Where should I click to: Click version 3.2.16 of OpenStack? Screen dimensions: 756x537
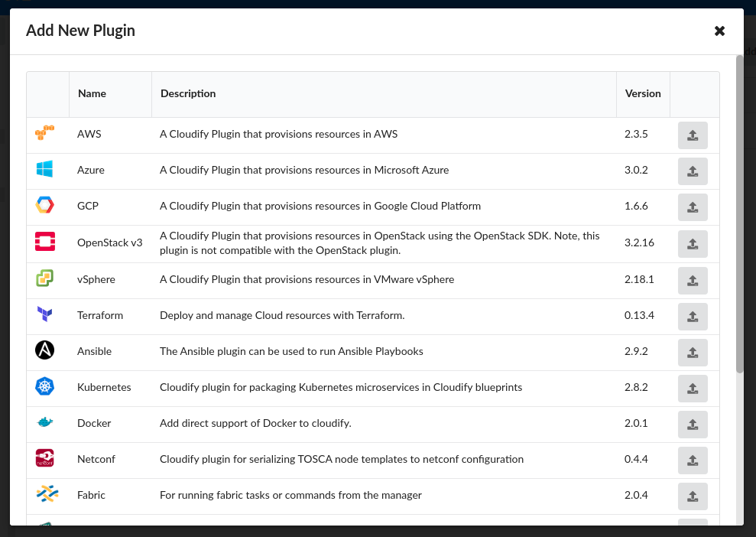point(639,242)
